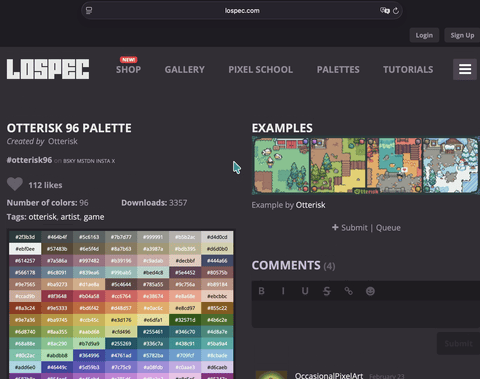Select the #2f3b3d color swatch
This screenshot has width=480, height=379.
tap(25, 237)
